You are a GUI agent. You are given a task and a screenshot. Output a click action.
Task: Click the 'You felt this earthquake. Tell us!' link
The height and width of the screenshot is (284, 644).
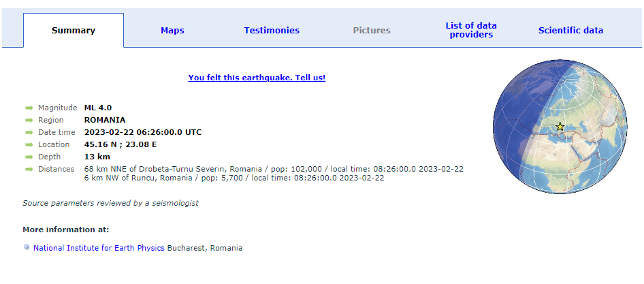(257, 78)
